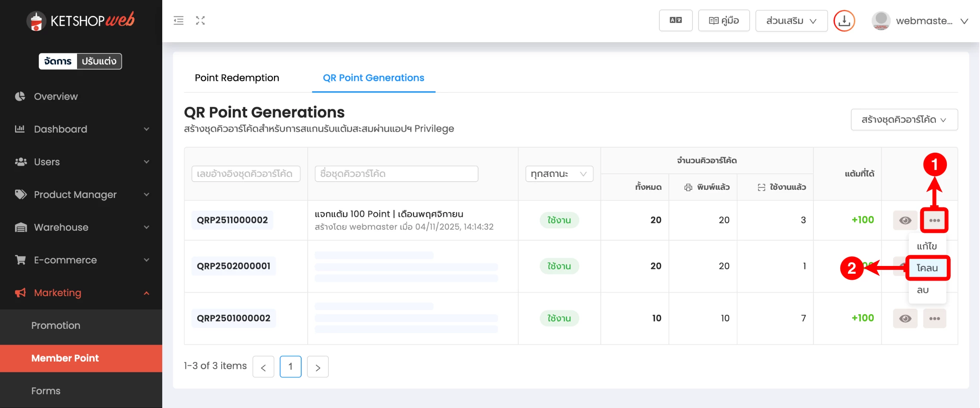View QRP2501000002 with the eye icon
Screen dimensions: 980x408
coord(905,318)
